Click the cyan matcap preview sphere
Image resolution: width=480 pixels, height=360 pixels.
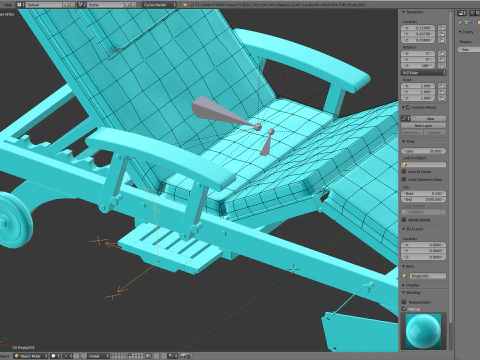423,331
